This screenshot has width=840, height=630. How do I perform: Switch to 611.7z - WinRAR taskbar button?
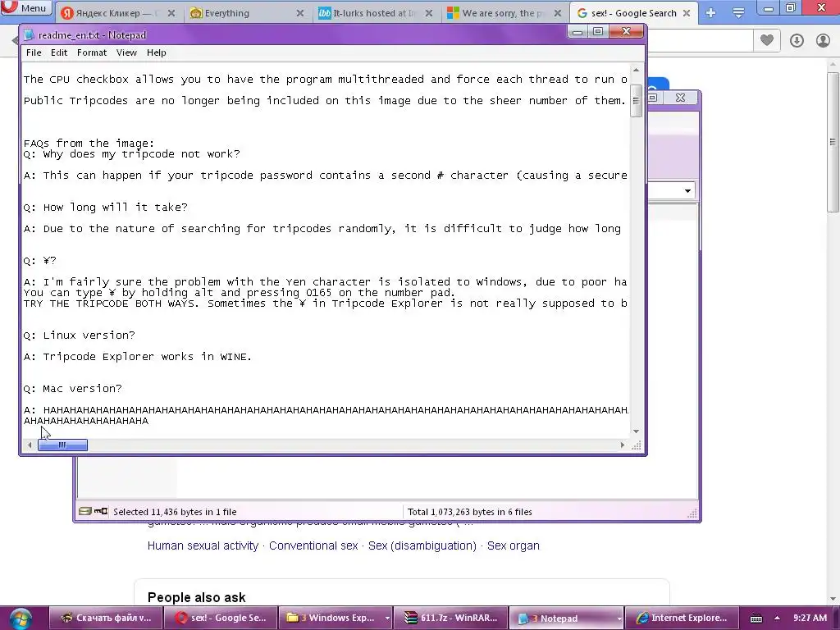[450, 618]
